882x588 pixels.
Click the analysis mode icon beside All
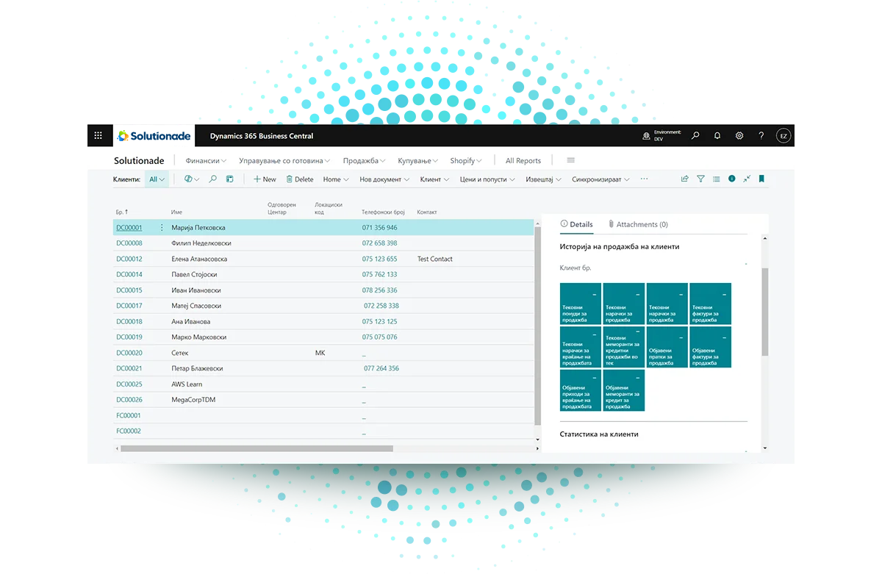coord(191,179)
